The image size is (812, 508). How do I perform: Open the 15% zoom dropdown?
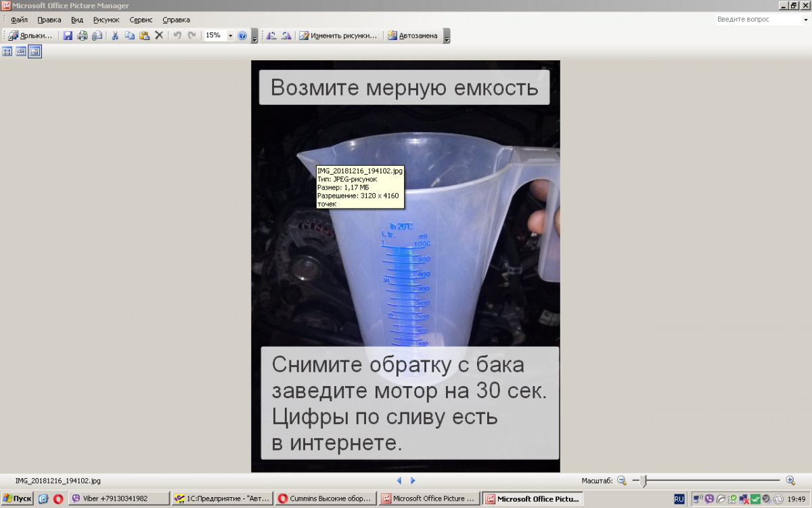(230, 36)
